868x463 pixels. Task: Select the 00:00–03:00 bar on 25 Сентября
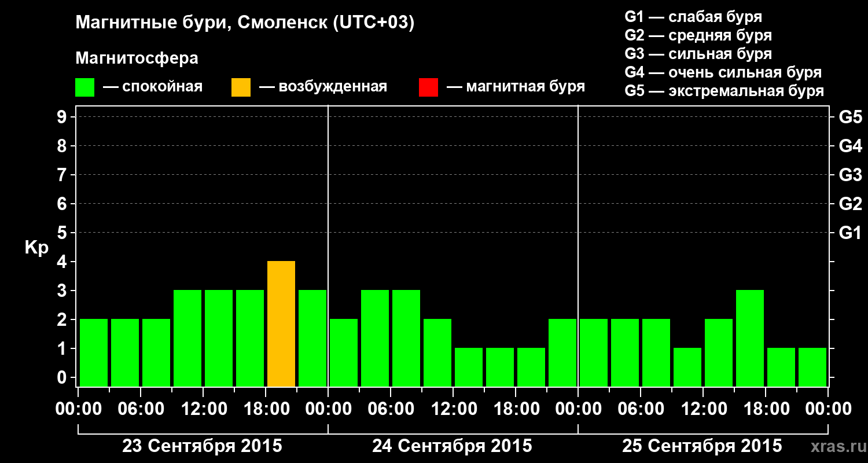coord(594,352)
